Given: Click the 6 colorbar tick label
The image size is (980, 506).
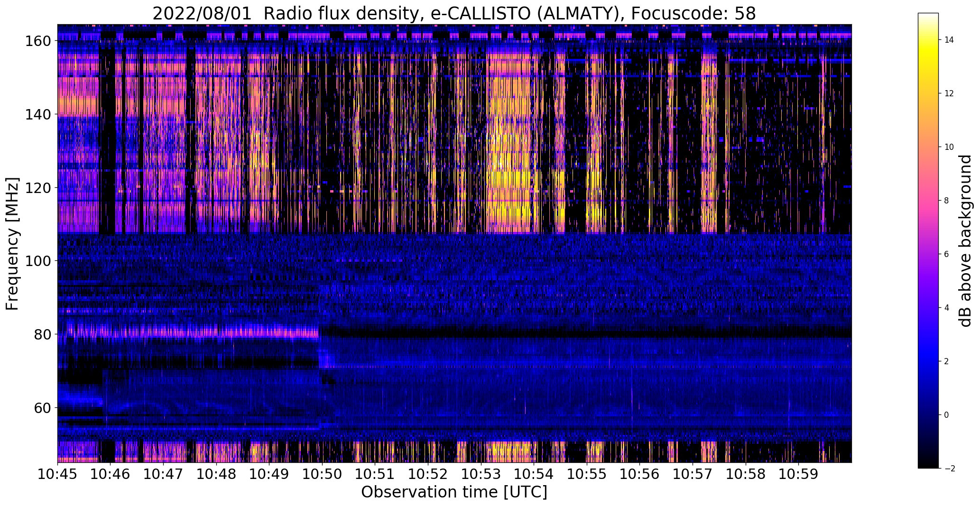Looking at the screenshot, I should point(946,254).
